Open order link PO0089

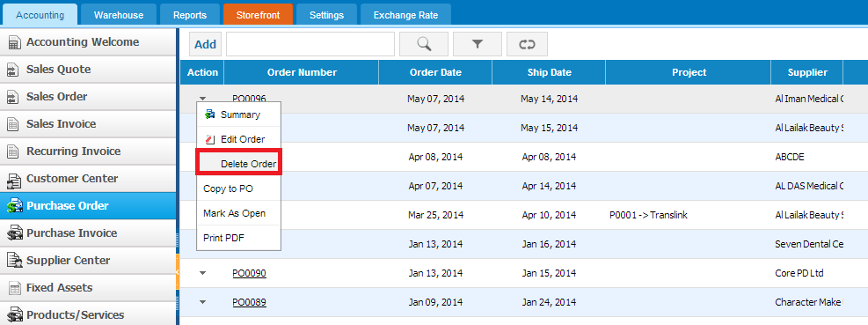click(x=249, y=302)
